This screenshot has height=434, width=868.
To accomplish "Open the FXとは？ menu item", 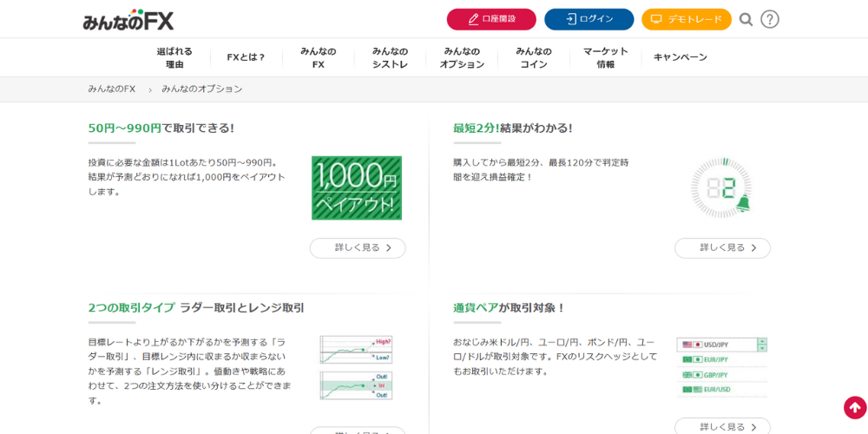I will pos(247,57).
